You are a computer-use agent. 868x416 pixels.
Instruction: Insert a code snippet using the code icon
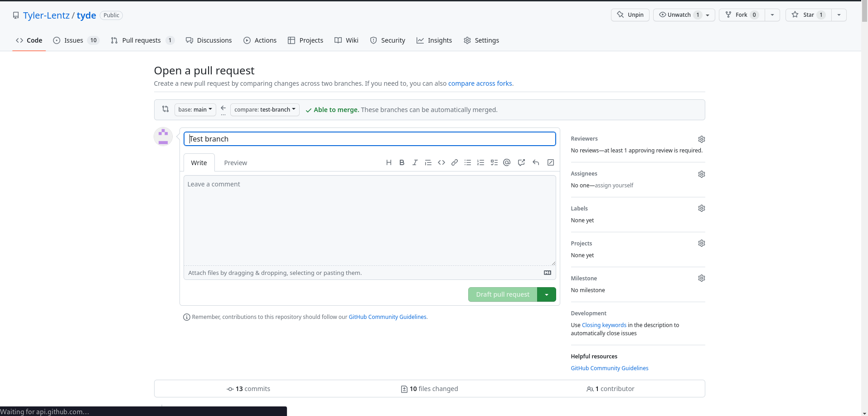click(x=441, y=162)
